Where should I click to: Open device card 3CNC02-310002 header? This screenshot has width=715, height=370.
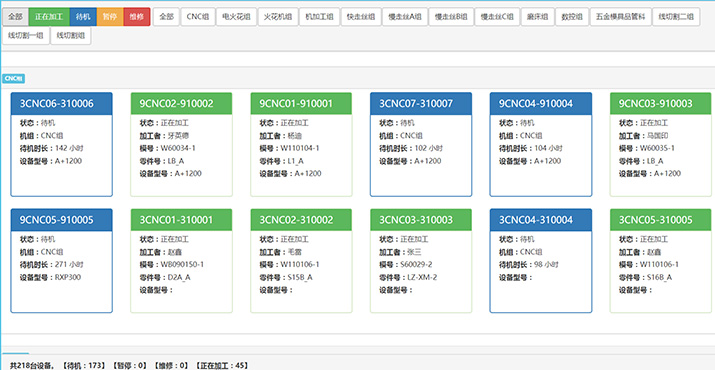coord(301,220)
